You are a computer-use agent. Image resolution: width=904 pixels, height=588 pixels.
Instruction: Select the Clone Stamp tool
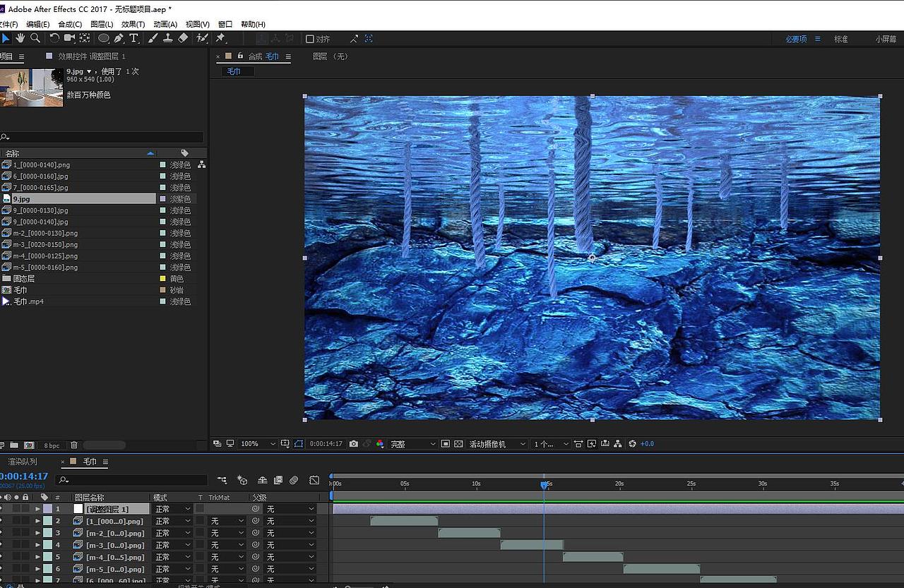(168, 38)
